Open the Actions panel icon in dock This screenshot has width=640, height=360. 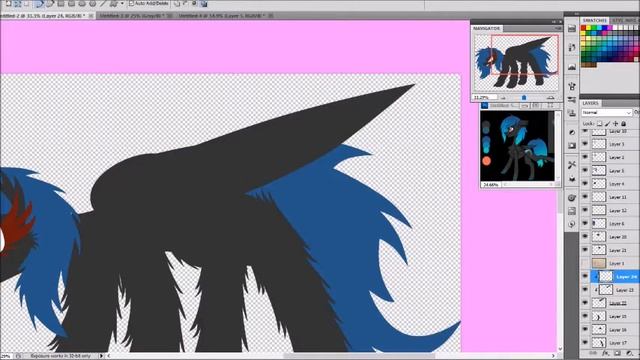coord(572,211)
